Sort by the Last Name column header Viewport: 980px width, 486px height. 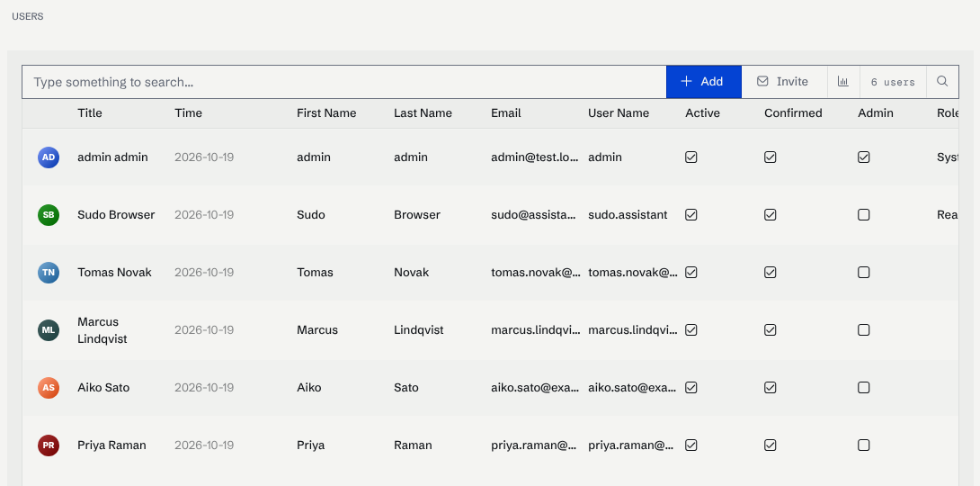point(423,113)
